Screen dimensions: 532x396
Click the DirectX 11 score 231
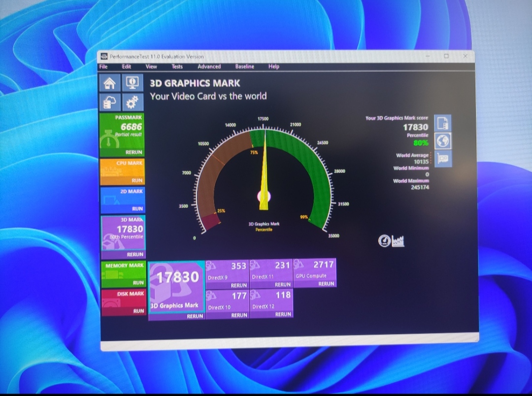click(282, 265)
